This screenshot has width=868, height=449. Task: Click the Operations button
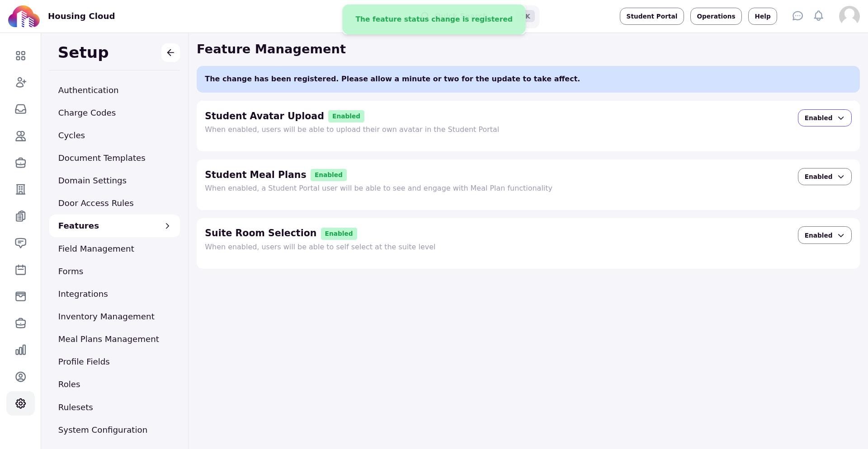pyautogui.click(x=716, y=16)
